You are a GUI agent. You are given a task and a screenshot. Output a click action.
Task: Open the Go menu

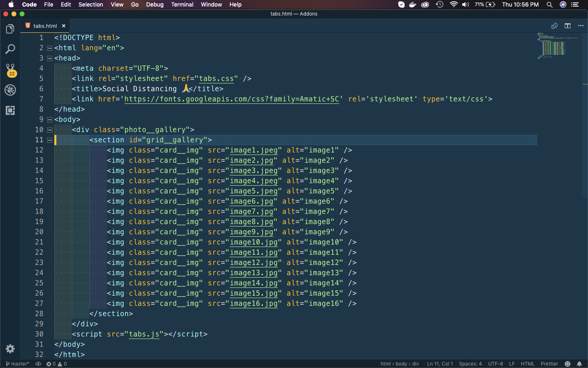click(x=135, y=4)
